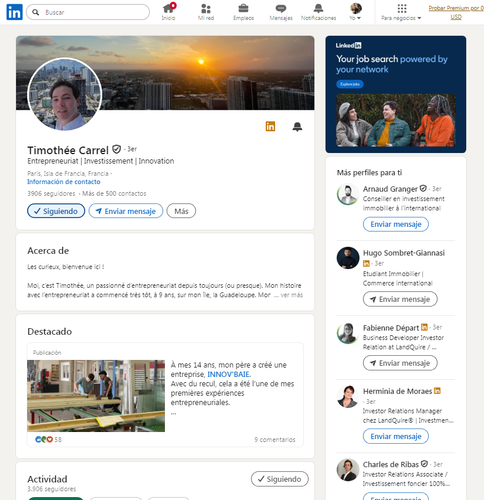The image size is (484, 500).
Task: Open Mensajes messaging tab
Action: [x=281, y=12]
